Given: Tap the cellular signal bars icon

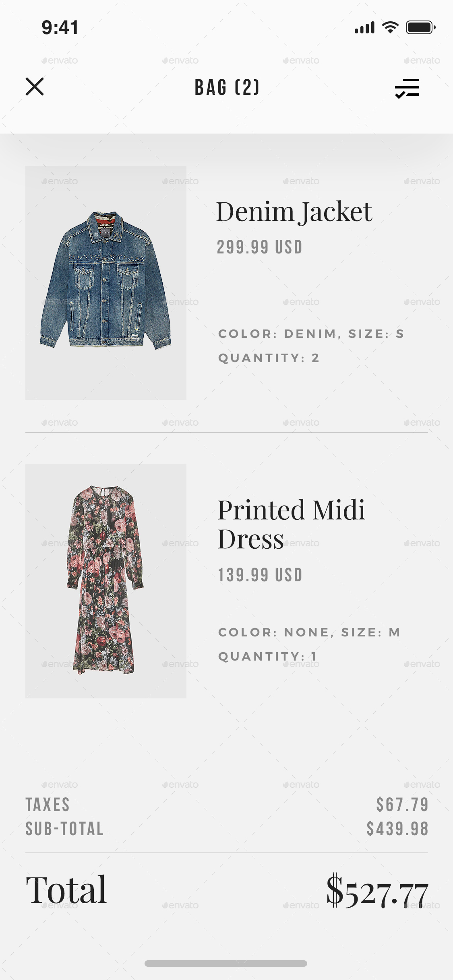Looking at the screenshot, I should click(365, 28).
